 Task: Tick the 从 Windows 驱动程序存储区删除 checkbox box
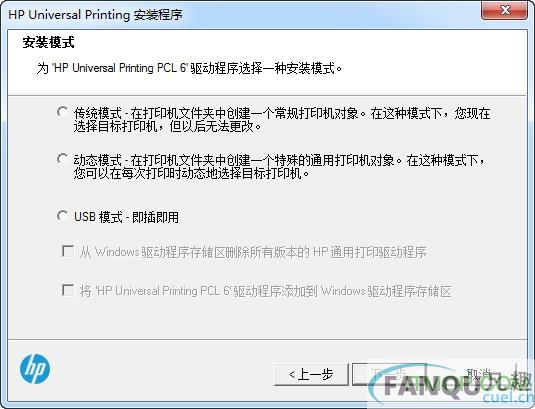(68, 252)
